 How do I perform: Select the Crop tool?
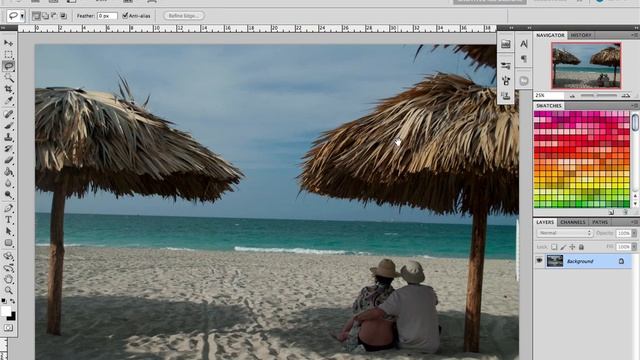pos(8,89)
